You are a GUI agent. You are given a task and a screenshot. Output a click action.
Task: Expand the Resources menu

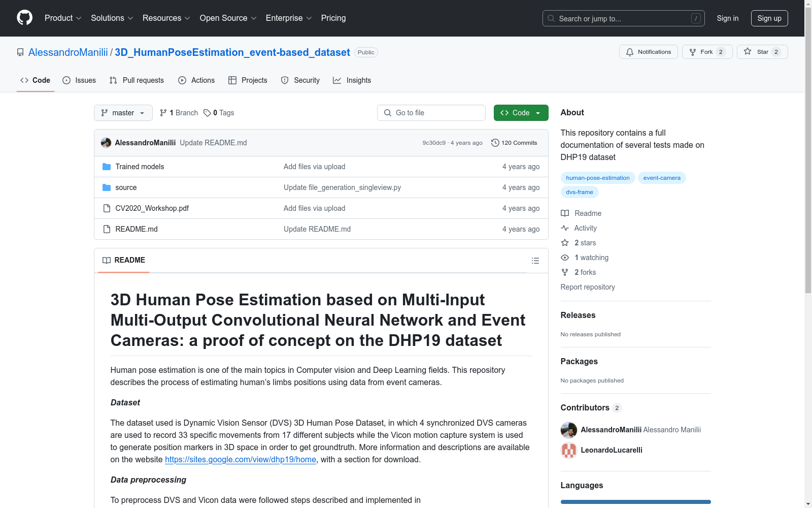[x=166, y=18]
